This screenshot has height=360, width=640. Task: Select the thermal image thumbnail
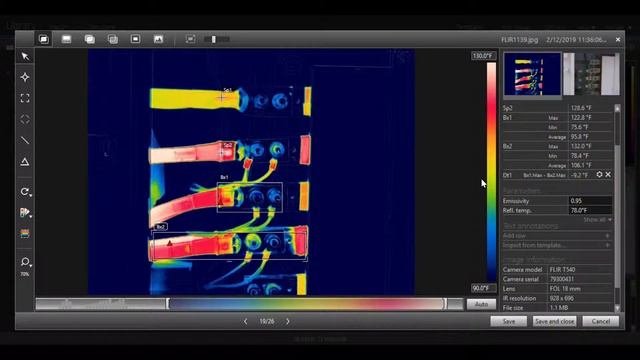pyautogui.click(x=532, y=74)
